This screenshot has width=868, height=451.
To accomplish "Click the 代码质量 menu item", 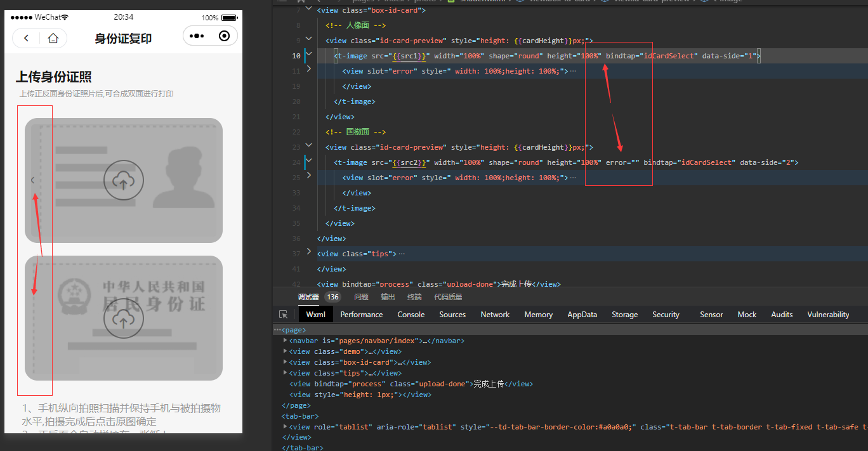I will tap(449, 296).
